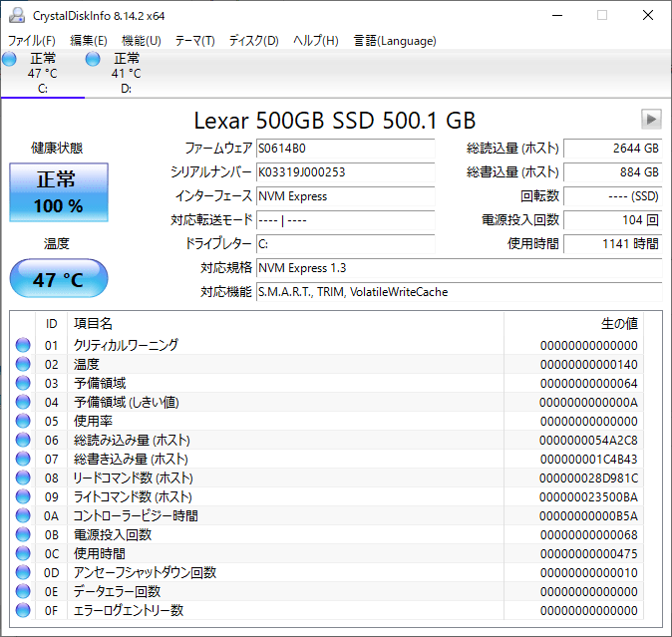Open the ディスク(D) menu

253,41
